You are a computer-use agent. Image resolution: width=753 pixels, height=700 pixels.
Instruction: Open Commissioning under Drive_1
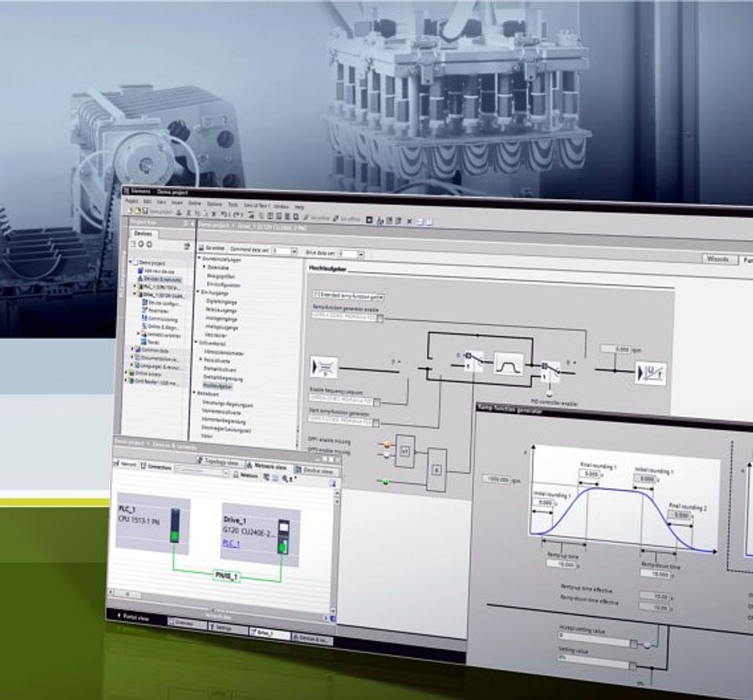[x=160, y=319]
